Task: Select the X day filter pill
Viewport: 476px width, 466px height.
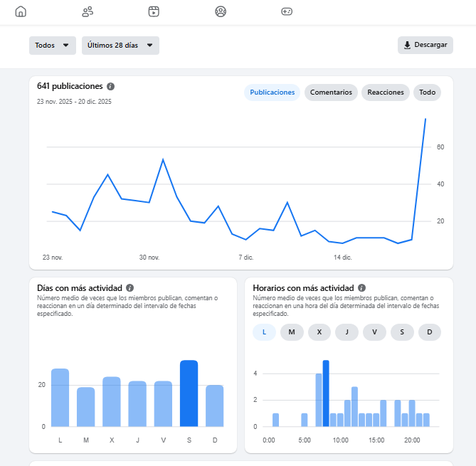Action: pos(319,332)
